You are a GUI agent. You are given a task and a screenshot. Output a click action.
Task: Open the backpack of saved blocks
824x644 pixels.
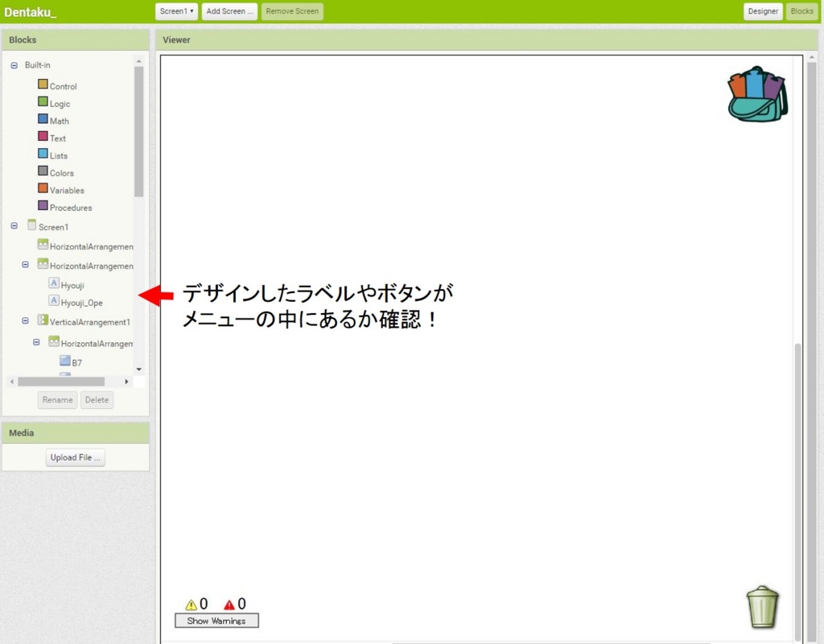coord(756,93)
